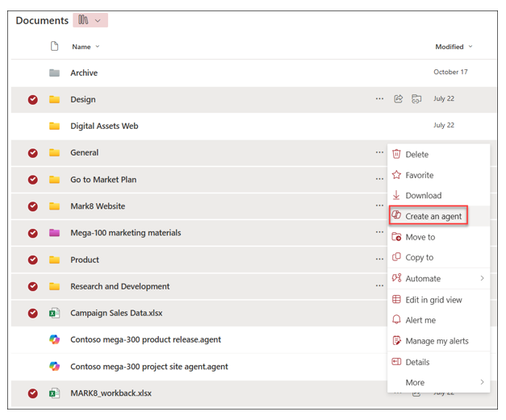This screenshot has width=506, height=420.
Task: Click the pink Mega-100 marketing materials folder icon
Action: click(x=54, y=233)
